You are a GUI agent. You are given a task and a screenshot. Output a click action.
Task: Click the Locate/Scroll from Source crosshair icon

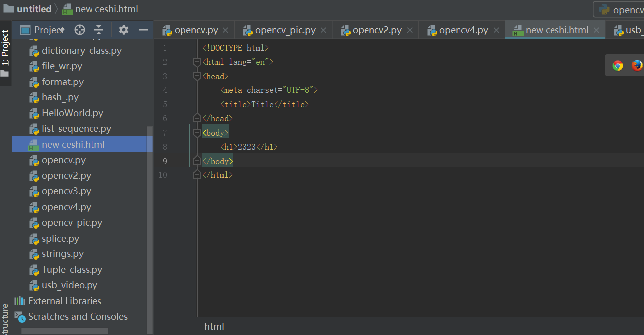tap(79, 30)
